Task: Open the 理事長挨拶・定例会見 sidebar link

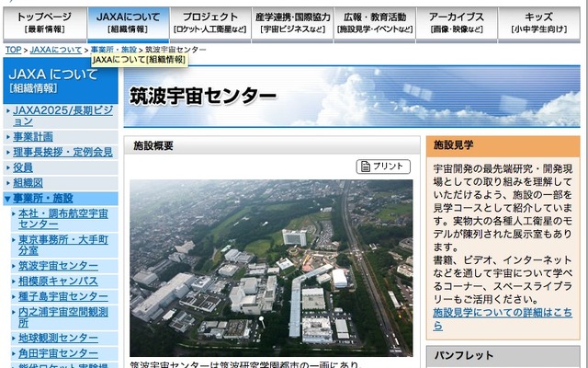Action: 62,152
